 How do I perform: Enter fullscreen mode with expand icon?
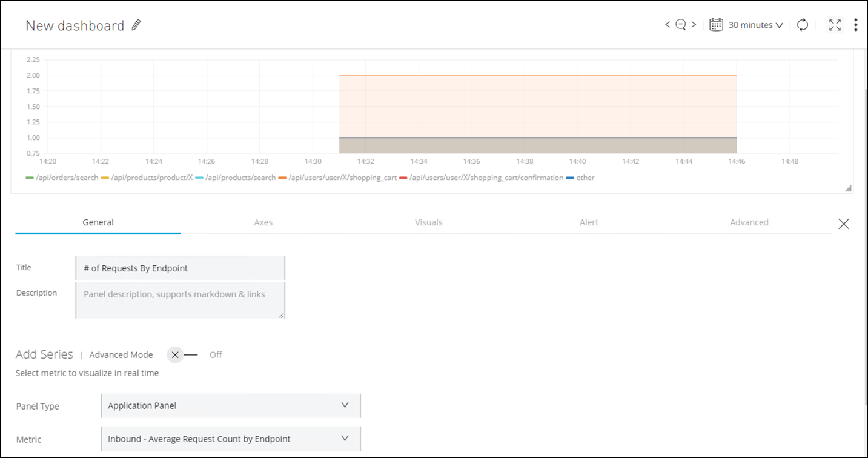[x=835, y=25]
